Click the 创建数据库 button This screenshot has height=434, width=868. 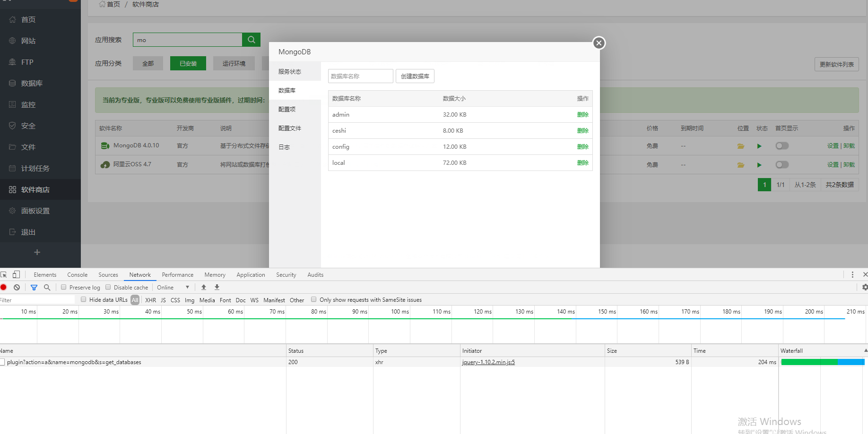pos(415,76)
